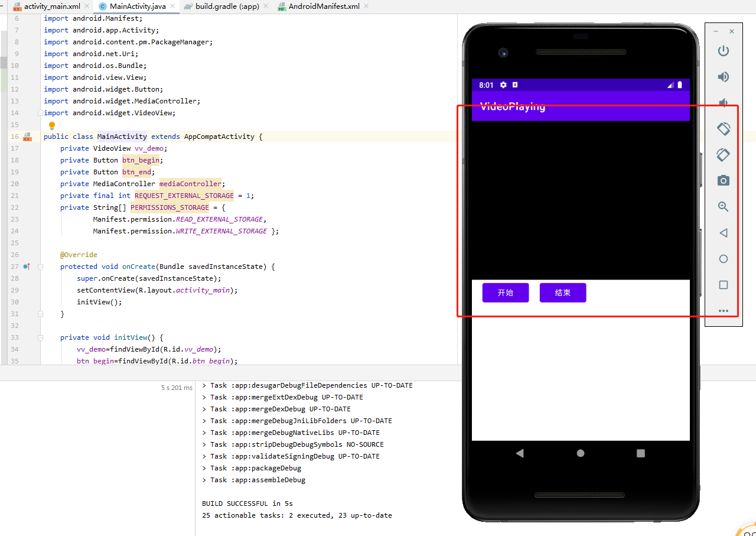
Task: Click the '5 s 201 ms' build duration text
Action: [177, 388]
